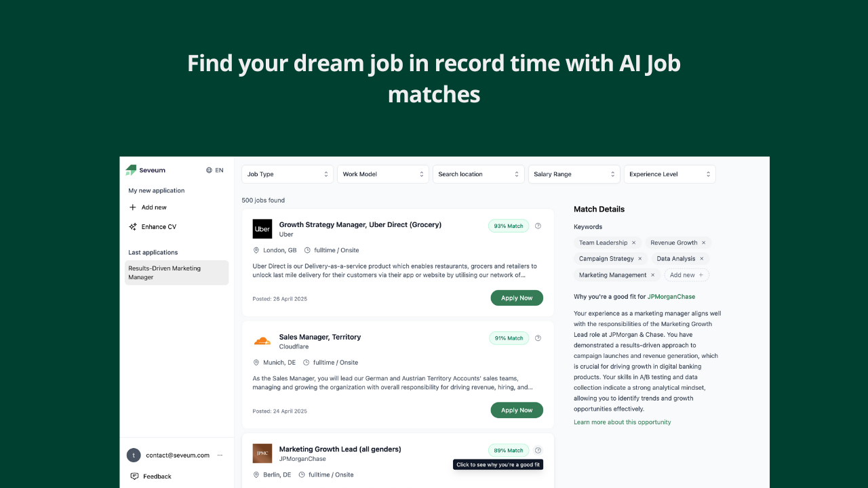
Task: Remove the Revenue Growth keyword tag
Action: pos(704,243)
